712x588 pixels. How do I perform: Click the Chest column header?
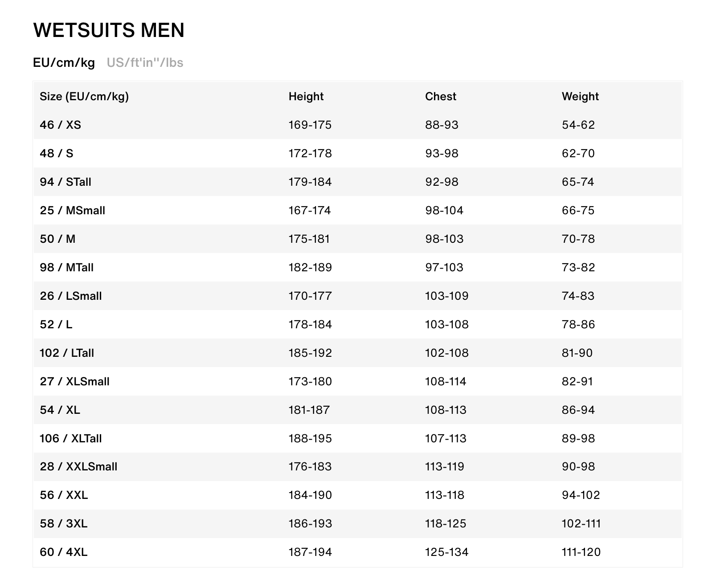pyautogui.click(x=440, y=96)
